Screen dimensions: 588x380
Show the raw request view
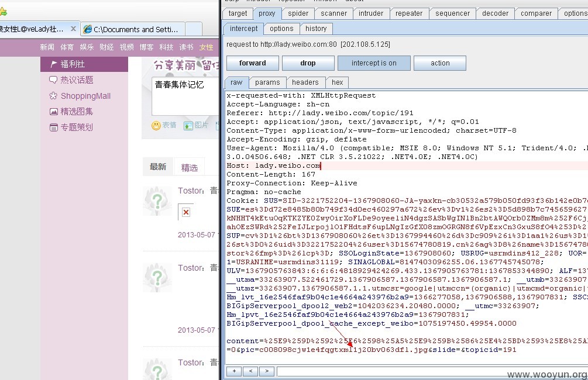coord(236,82)
